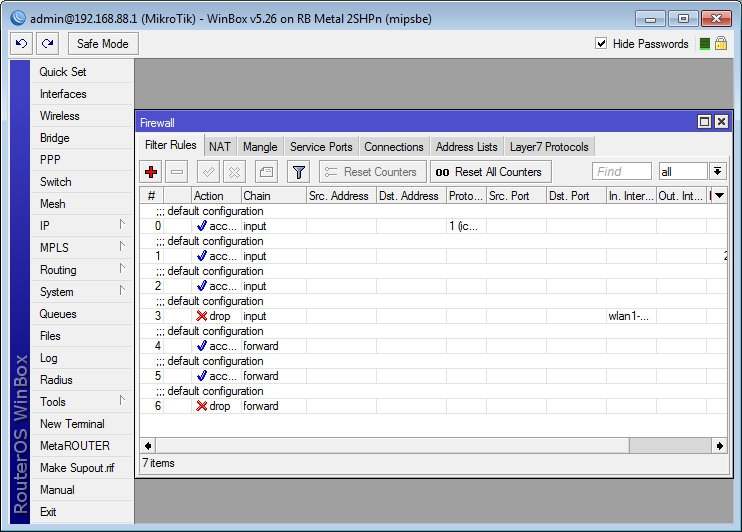The image size is (742, 532).
Task: Open the Service Ports tab
Action: tap(321, 147)
